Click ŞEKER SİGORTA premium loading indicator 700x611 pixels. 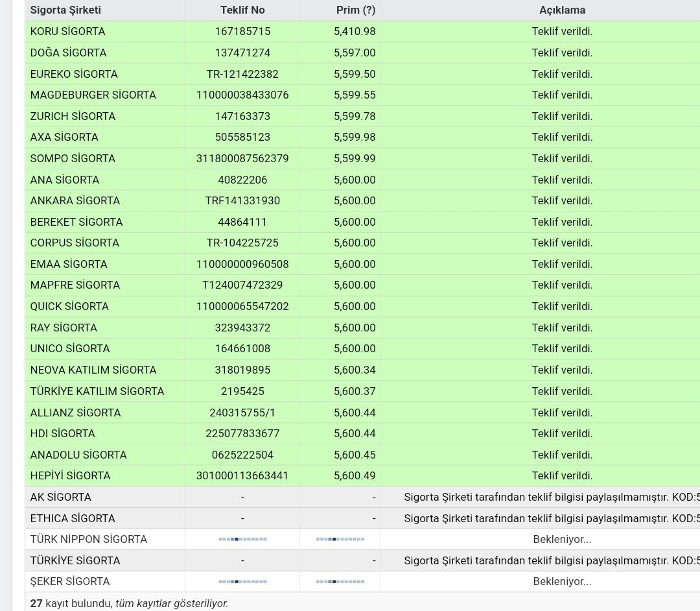point(340,582)
